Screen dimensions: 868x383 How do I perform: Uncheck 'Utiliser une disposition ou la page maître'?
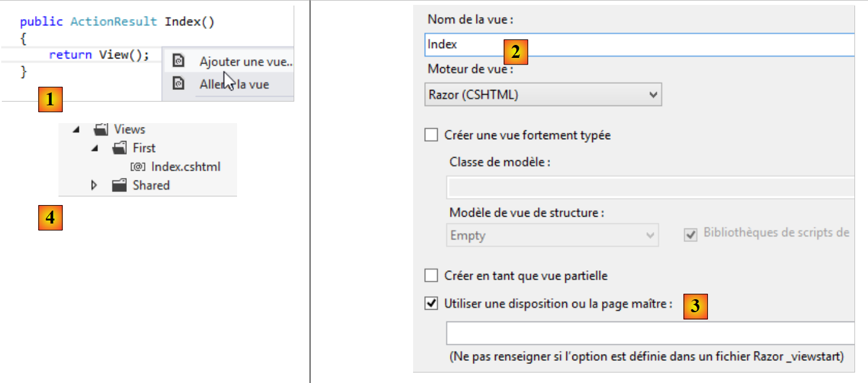tap(432, 304)
